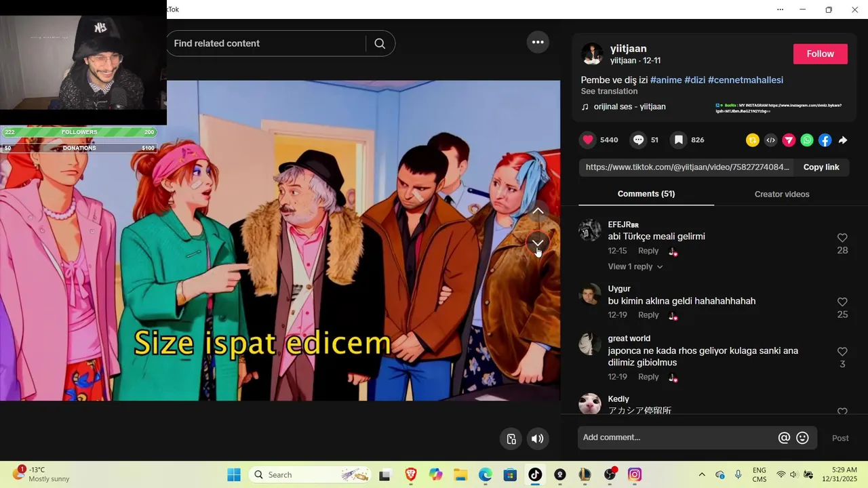Click the taskbar Search box
The width and height of the screenshot is (868, 488).
[x=310, y=475]
